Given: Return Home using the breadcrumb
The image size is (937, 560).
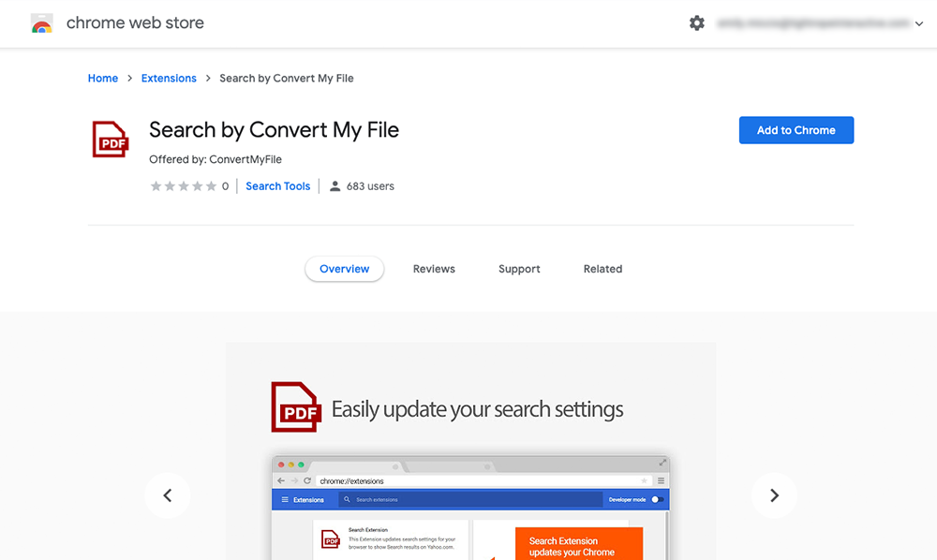Looking at the screenshot, I should point(103,78).
